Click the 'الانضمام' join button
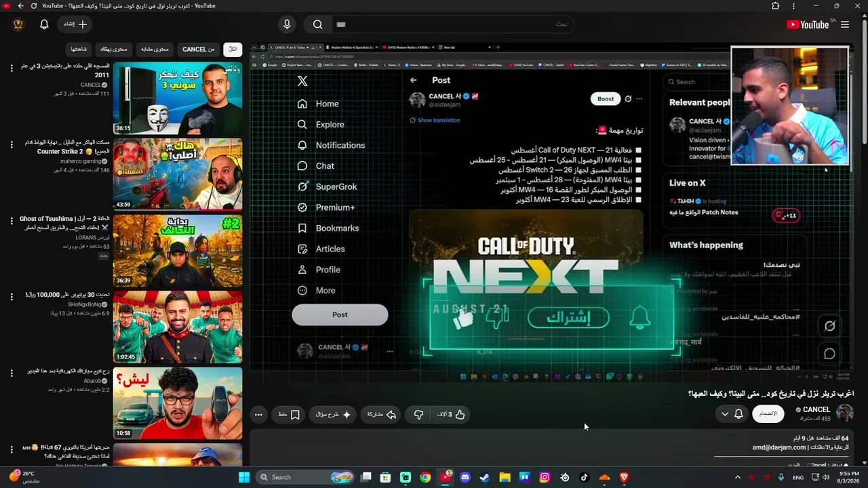Screen dimensions: 868x488 768,413
